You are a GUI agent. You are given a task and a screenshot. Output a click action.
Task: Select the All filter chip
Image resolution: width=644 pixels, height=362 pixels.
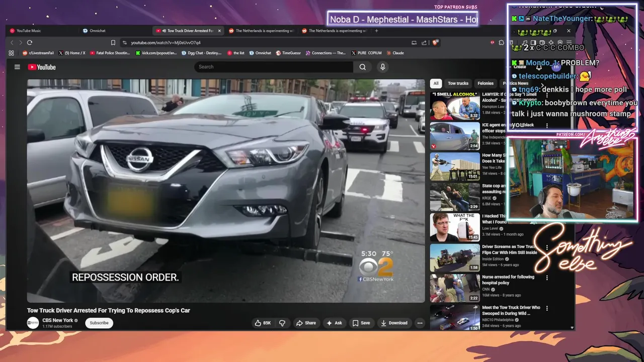click(436, 83)
